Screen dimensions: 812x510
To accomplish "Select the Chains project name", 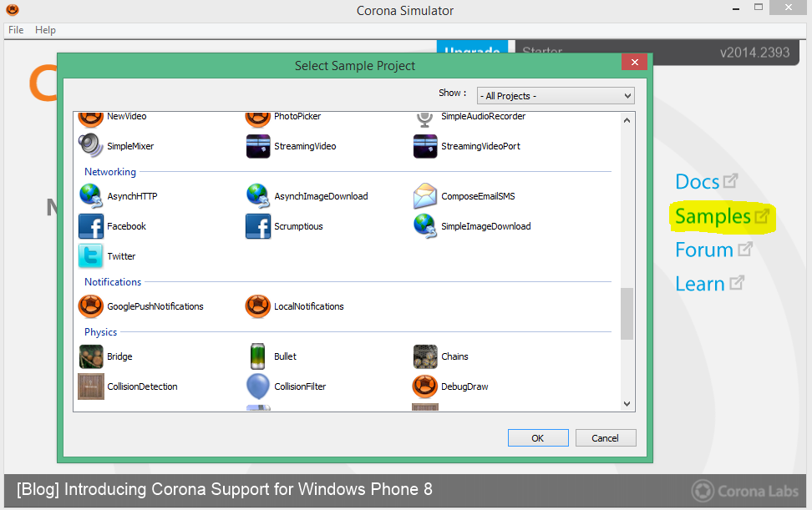I will [x=454, y=357].
